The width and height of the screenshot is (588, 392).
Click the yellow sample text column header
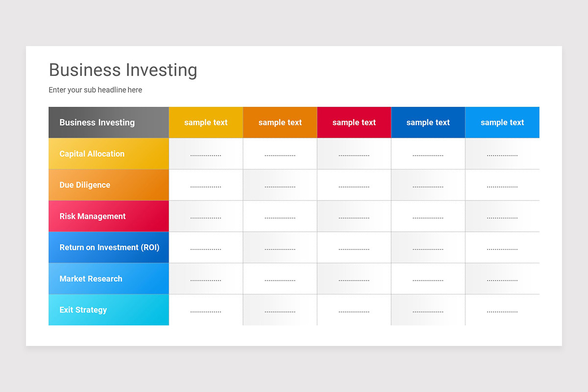click(x=206, y=122)
